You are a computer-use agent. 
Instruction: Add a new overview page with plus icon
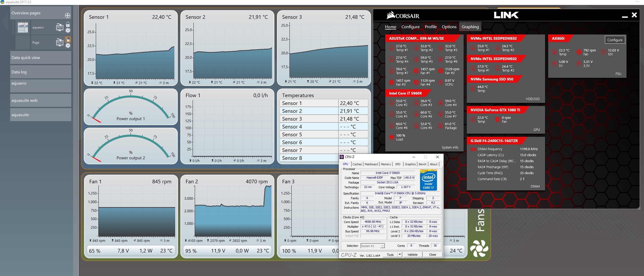click(68, 15)
